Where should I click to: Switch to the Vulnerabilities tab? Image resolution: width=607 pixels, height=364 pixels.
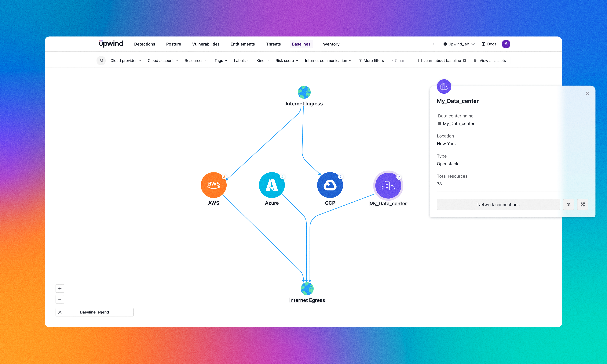coord(206,44)
